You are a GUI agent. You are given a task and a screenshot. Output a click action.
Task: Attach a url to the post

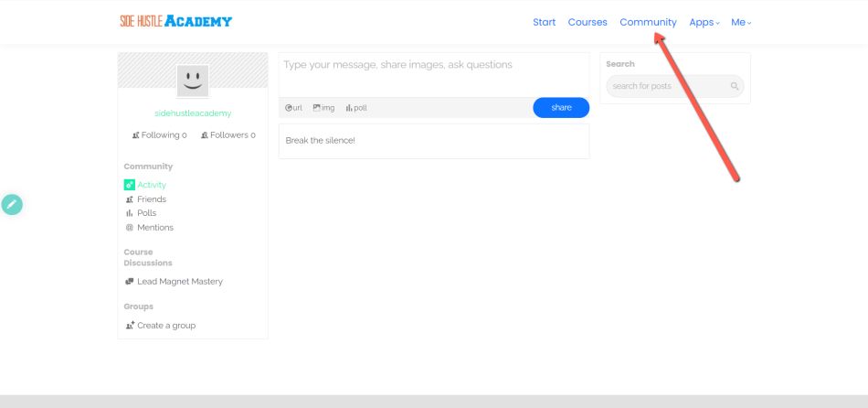click(x=293, y=108)
